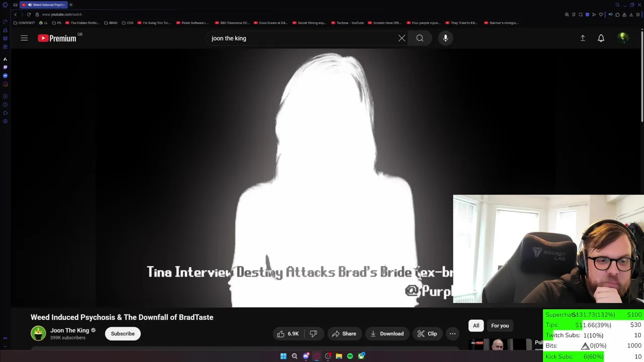Open the Create upload icon
The height and width of the screenshot is (362, 644).
pyautogui.click(x=583, y=38)
